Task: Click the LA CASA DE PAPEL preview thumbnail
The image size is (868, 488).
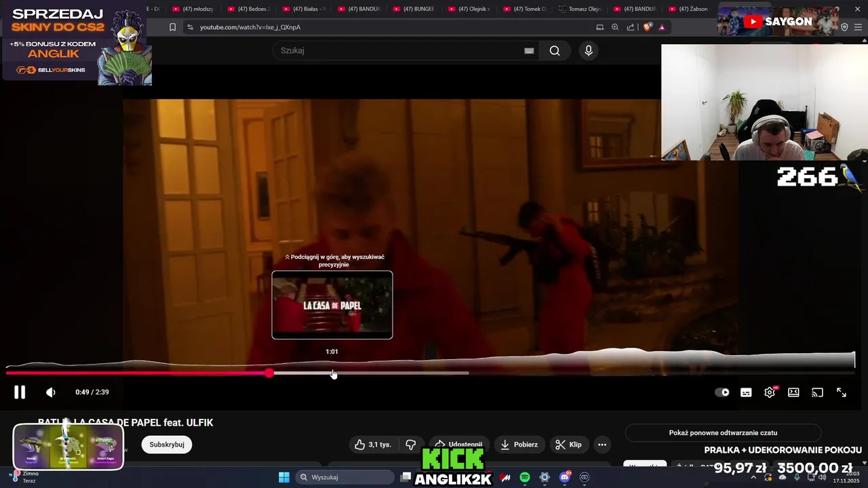Action: click(x=332, y=305)
